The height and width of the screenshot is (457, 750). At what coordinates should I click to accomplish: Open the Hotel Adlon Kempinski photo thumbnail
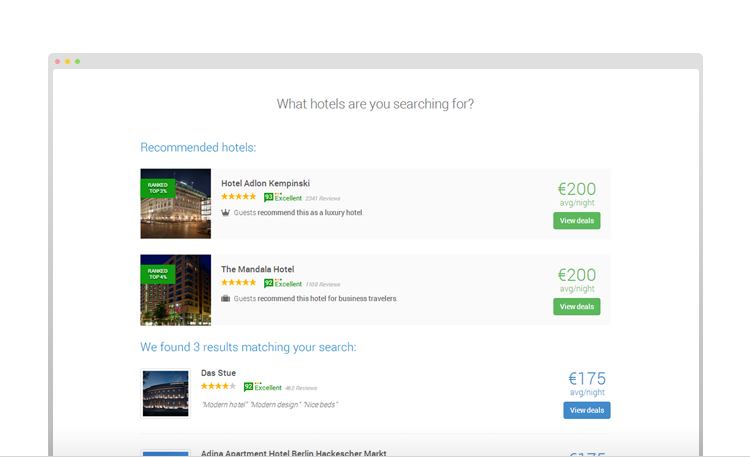(x=176, y=203)
